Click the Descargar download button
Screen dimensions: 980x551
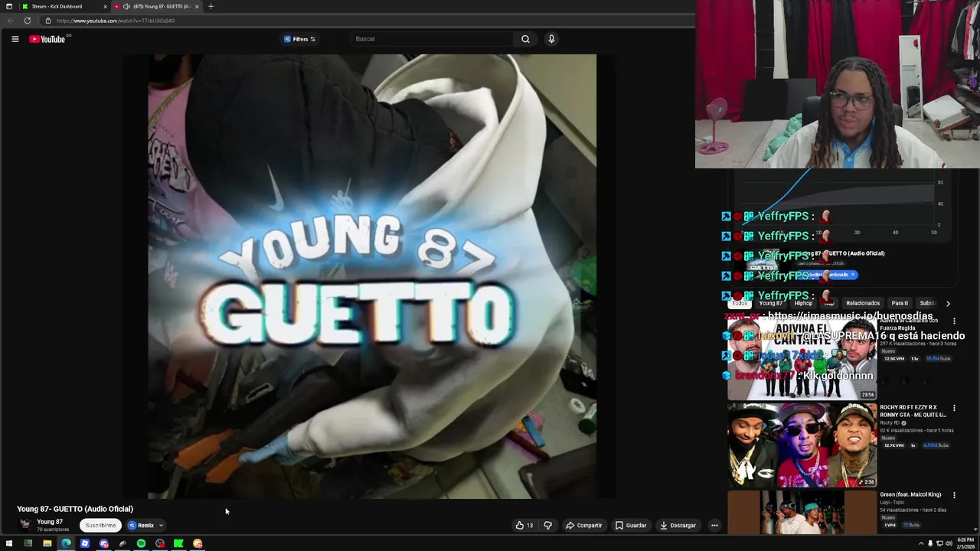pyautogui.click(x=678, y=526)
